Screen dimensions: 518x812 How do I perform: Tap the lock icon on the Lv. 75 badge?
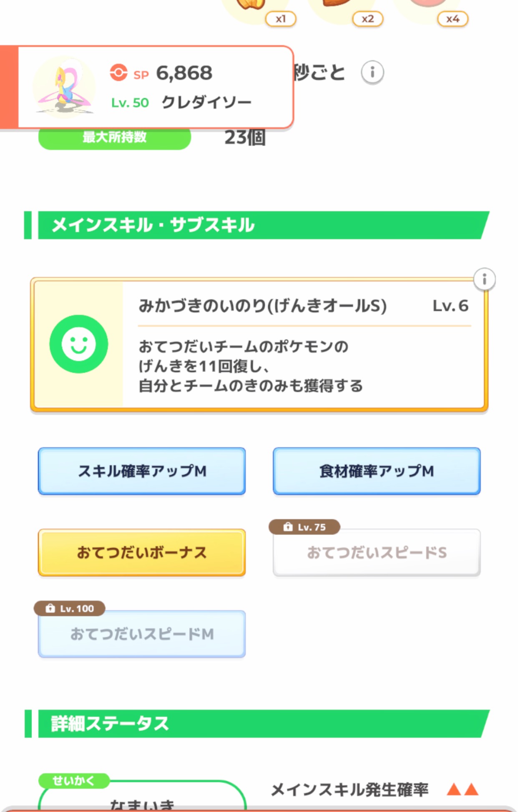point(288,527)
